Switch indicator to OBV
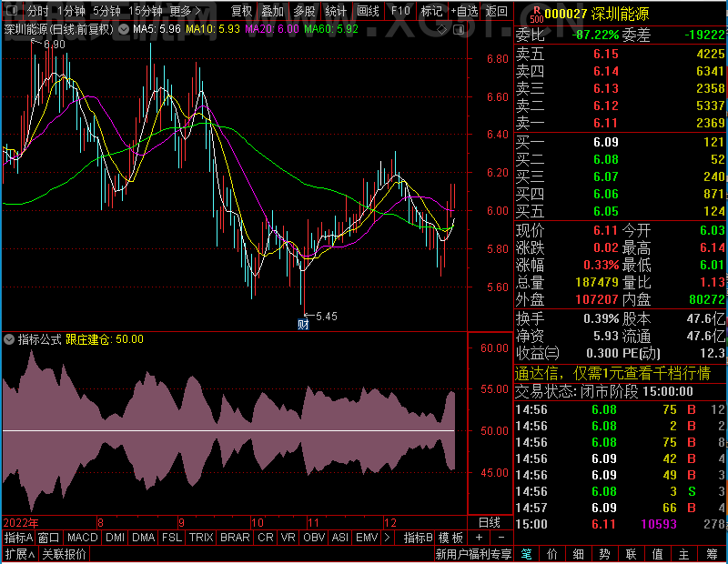 [x=314, y=538]
